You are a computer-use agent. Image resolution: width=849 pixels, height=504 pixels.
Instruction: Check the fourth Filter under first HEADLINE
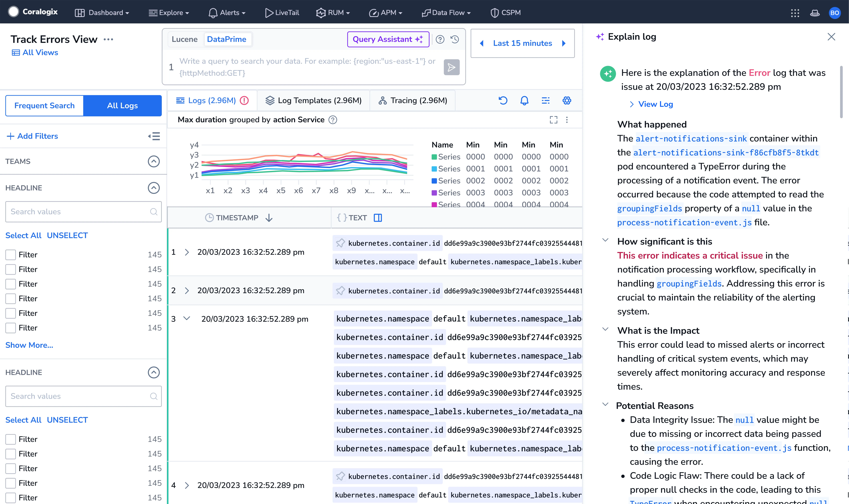click(10, 299)
